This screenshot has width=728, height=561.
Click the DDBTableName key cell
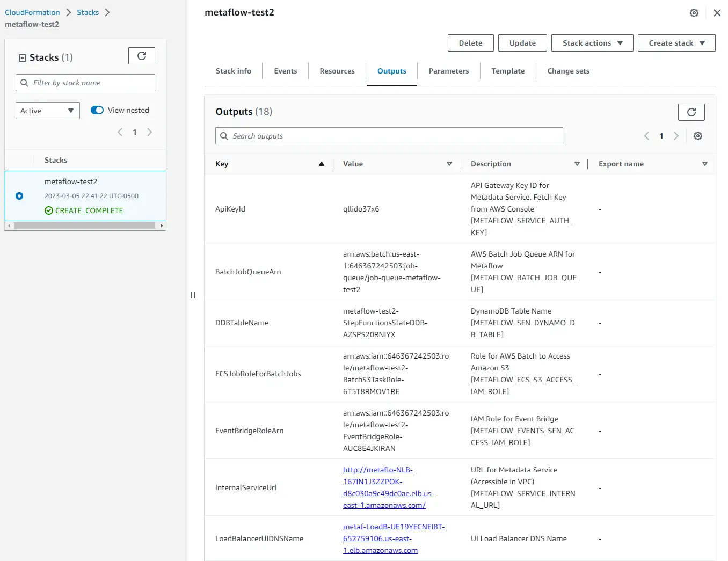[242, 323]
